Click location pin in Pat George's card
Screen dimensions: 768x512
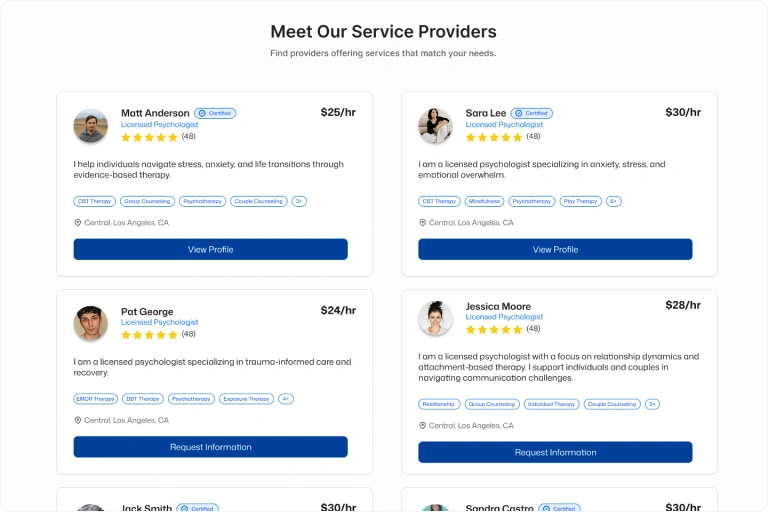[x=78, y=421]
